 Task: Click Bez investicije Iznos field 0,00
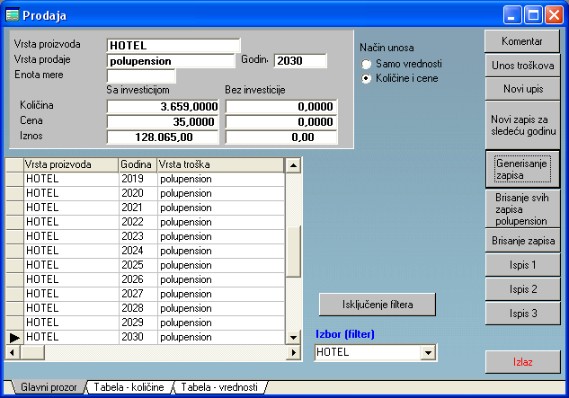point(281,137)
